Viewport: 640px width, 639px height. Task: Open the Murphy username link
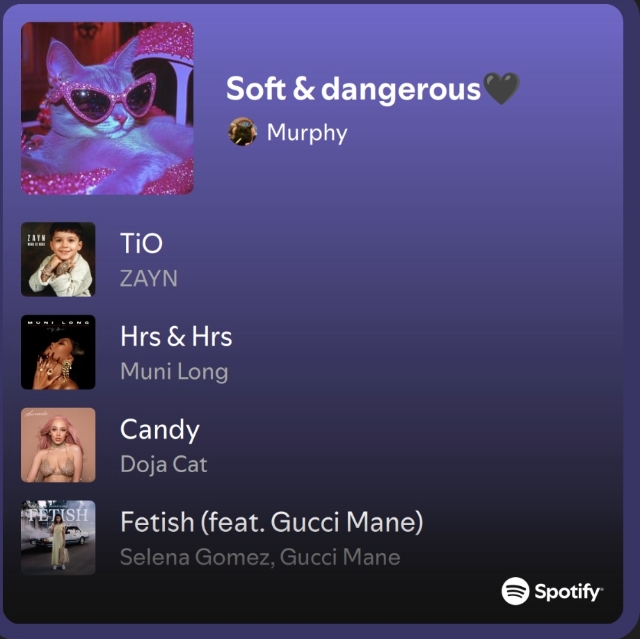[307, 133]
